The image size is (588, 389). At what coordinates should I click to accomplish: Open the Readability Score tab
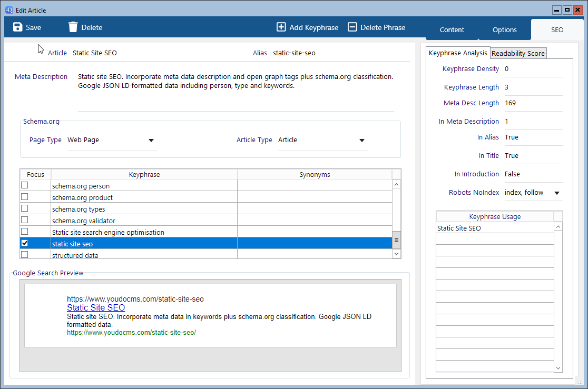tap(518, 53)
